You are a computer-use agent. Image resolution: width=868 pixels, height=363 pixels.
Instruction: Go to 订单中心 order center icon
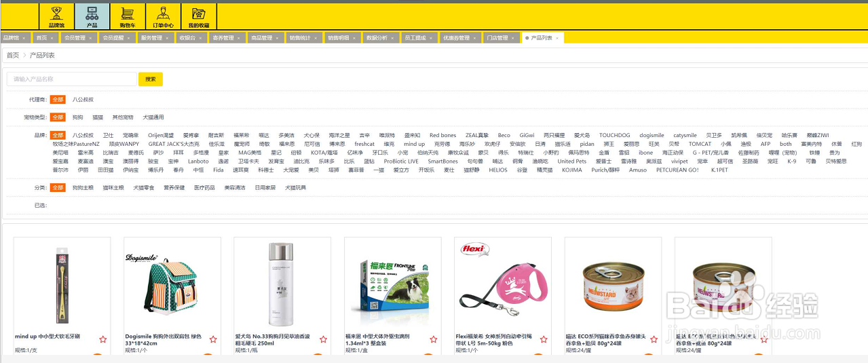click(x=163, y=16)
